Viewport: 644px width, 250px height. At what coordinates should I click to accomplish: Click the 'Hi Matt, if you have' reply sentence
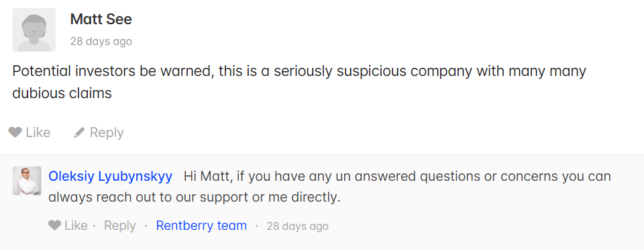point(397,176)
